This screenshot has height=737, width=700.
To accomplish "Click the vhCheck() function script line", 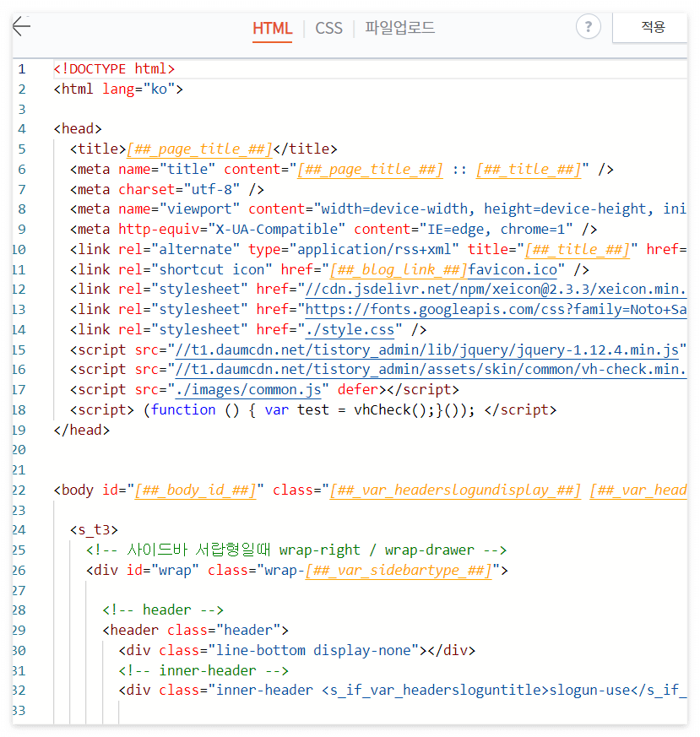I will [313, 409].
